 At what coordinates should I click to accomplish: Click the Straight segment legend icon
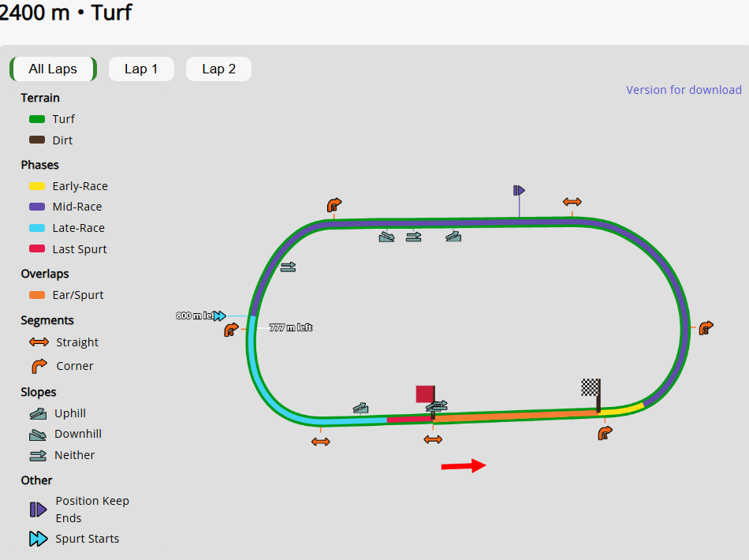[x=39, y=342]
